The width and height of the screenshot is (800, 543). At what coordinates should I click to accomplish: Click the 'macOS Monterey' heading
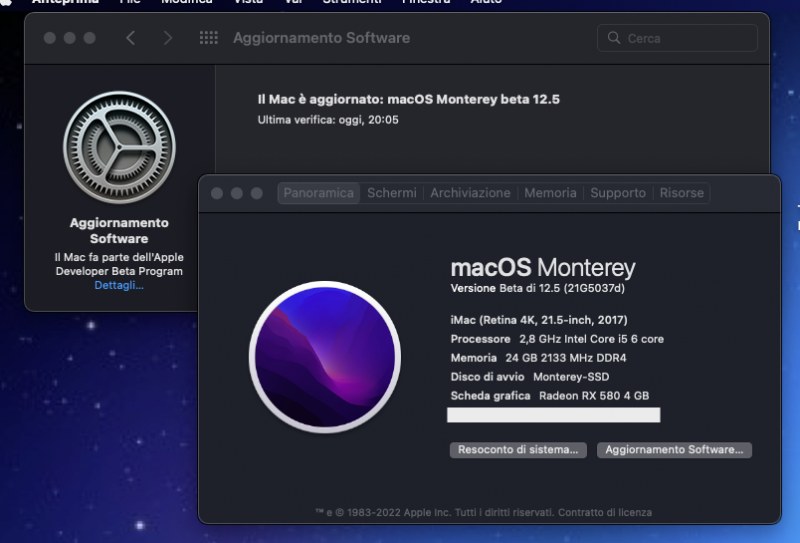point(543,267)
